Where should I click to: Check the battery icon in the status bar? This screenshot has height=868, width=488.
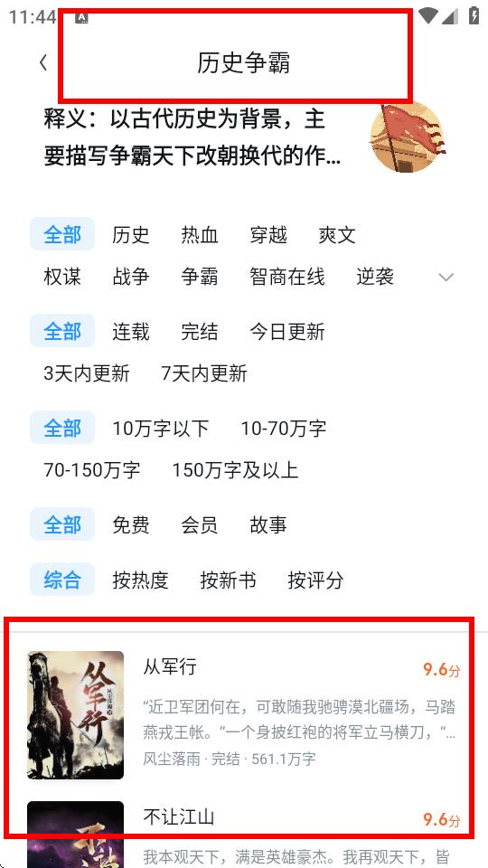(x=474, y=15)
